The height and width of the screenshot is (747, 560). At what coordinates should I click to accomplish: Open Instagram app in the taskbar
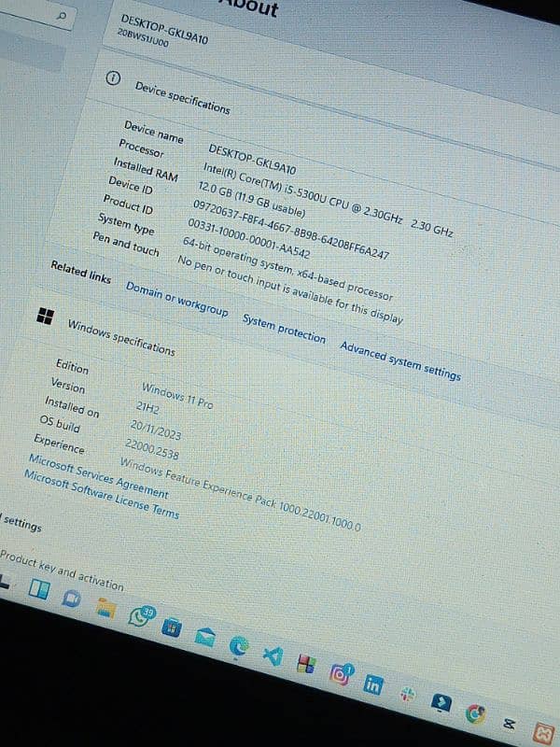(339, 674)
